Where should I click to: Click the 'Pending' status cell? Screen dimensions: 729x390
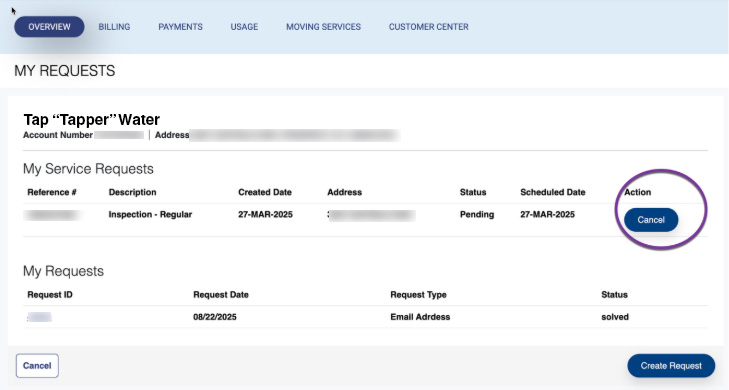pyautogui.click(x=477, y=214)
